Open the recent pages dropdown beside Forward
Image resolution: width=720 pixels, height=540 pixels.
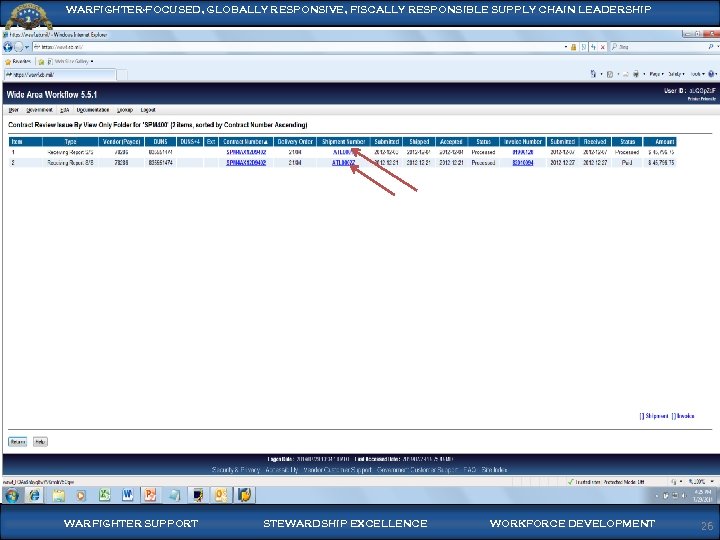(27, 47)
